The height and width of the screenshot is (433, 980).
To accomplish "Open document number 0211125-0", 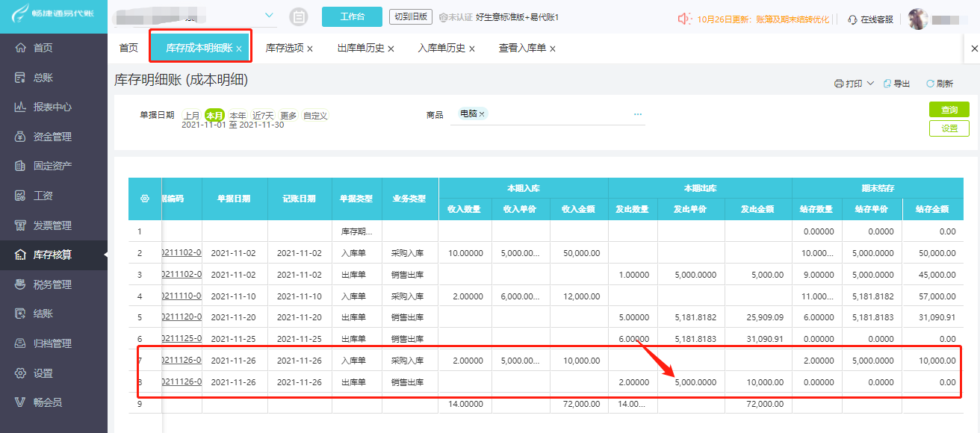I will [x=182, y=339].
